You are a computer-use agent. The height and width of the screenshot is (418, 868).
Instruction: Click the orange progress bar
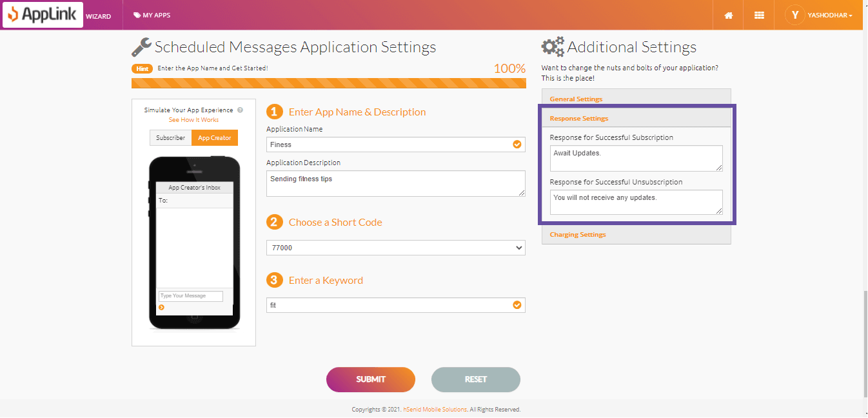pyautogui.click(x=328, y=83)
